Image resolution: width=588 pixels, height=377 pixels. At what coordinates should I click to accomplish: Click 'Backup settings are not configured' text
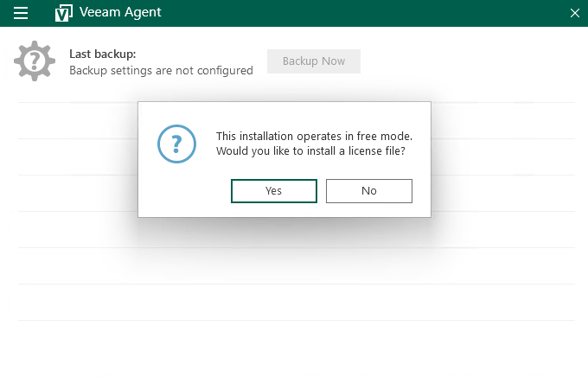coord(161,71)
